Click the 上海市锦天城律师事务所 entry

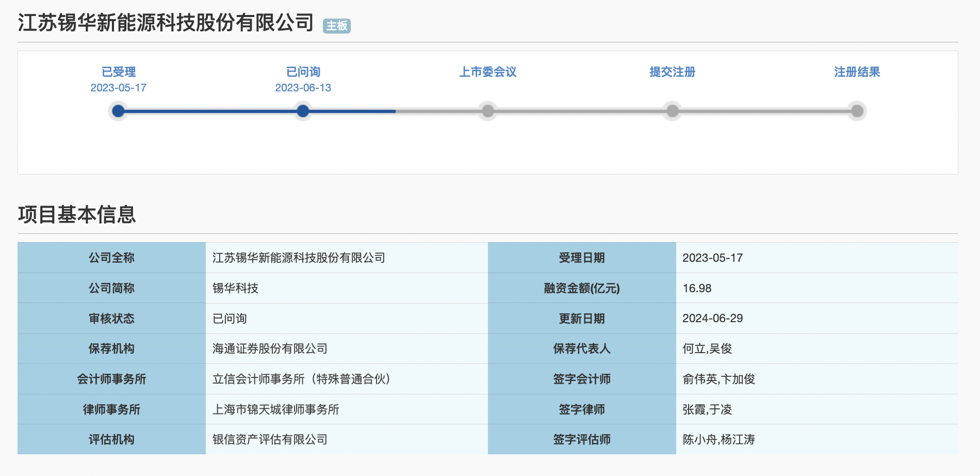pos(279,409)
